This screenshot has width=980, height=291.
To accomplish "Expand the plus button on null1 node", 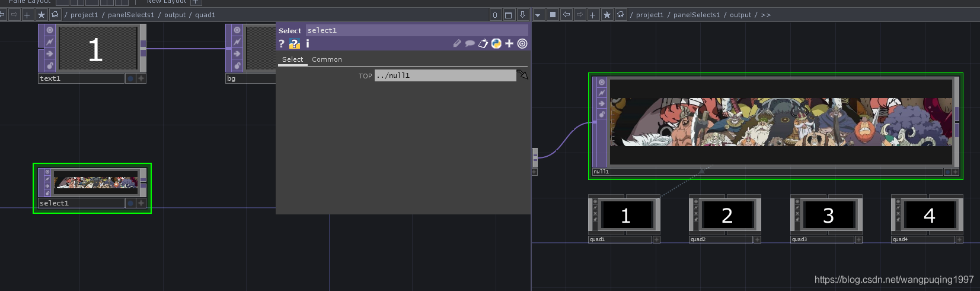I will click(x=955, y=172).
